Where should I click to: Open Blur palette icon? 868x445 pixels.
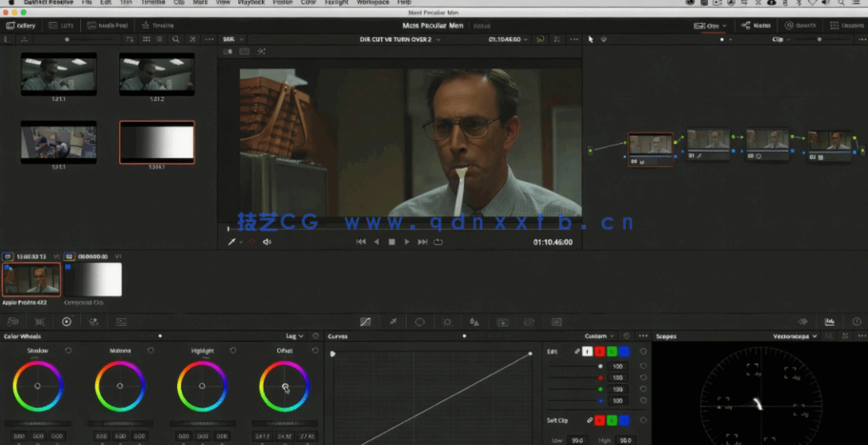[474, 321]
